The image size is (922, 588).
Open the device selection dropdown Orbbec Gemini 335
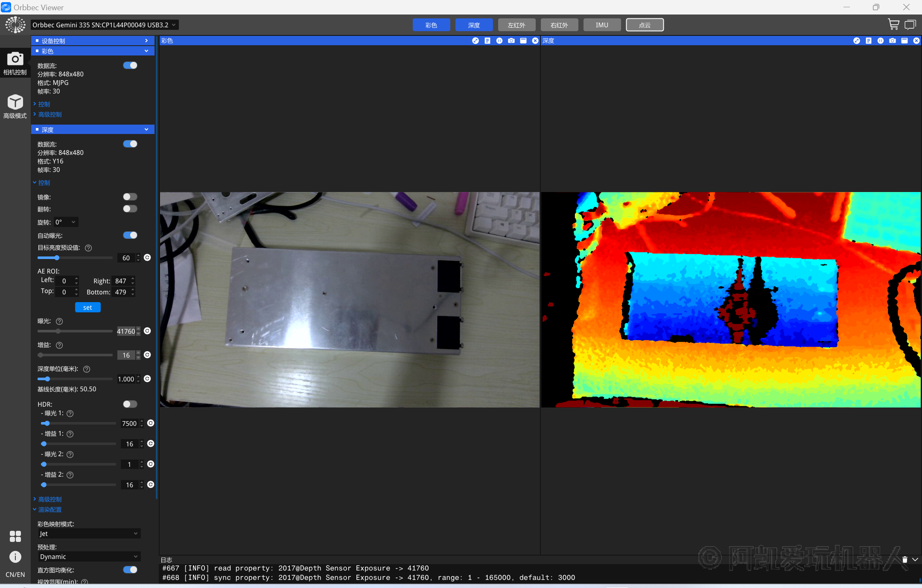(105, 25)
